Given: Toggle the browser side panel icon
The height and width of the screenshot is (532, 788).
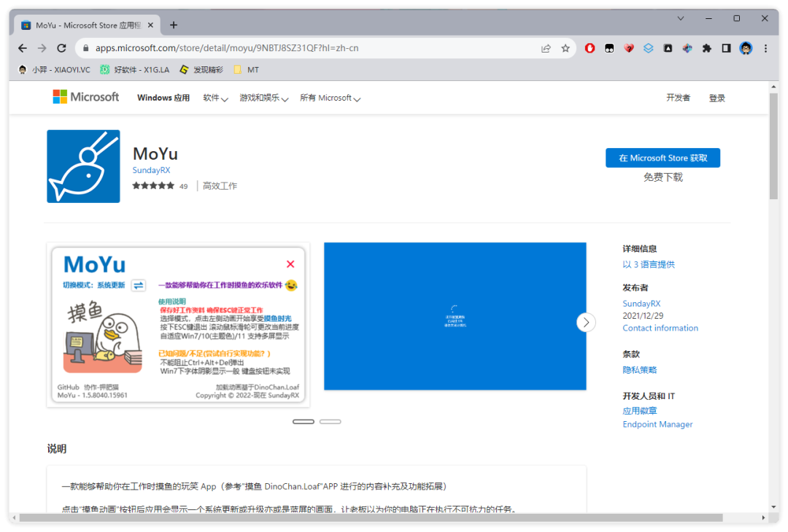Looking at the screenshot, I should 726,48.
